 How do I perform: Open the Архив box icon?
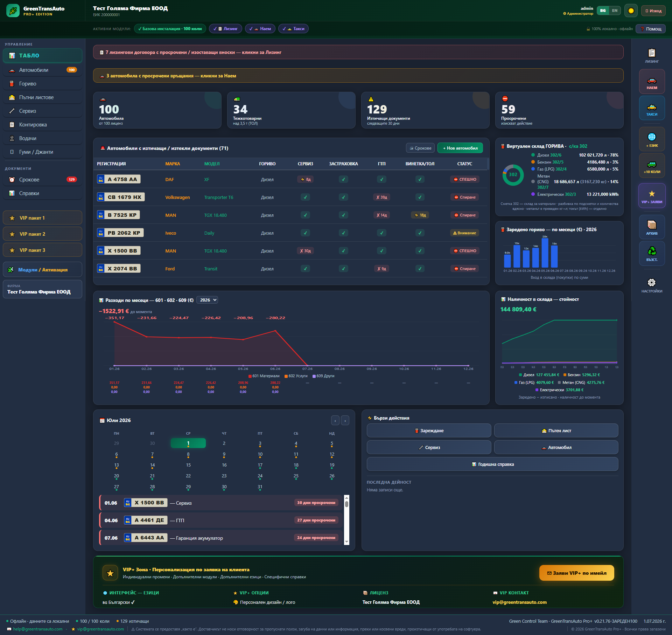(652, 227)
